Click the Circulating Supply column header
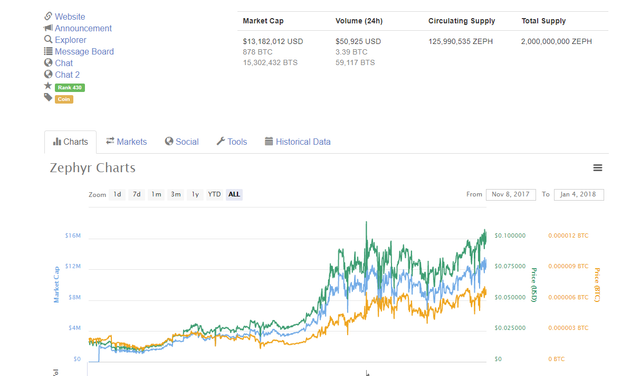This screenshot has height=376, width=640. (x=462, y=21)
